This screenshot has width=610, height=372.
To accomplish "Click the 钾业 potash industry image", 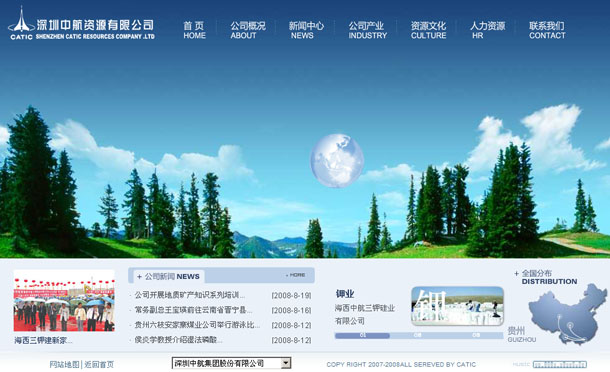I will pos(458,306).
